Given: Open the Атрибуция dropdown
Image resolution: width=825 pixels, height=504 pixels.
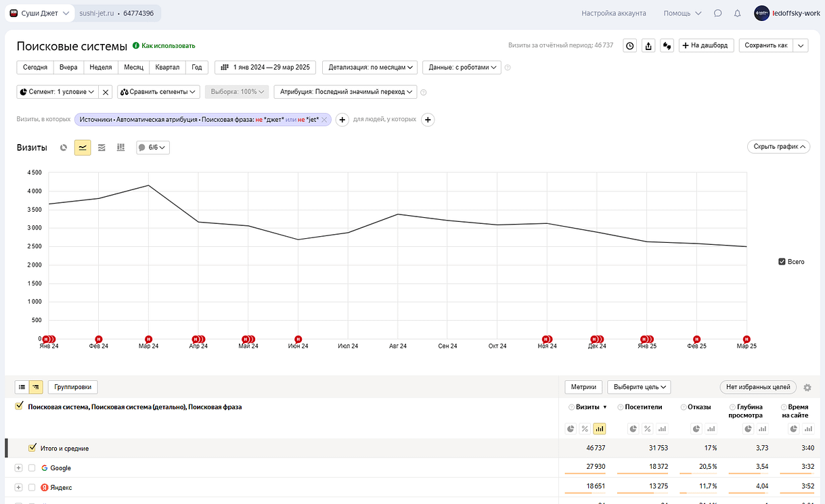Looking at the screenshot, I should coord(345,91).
